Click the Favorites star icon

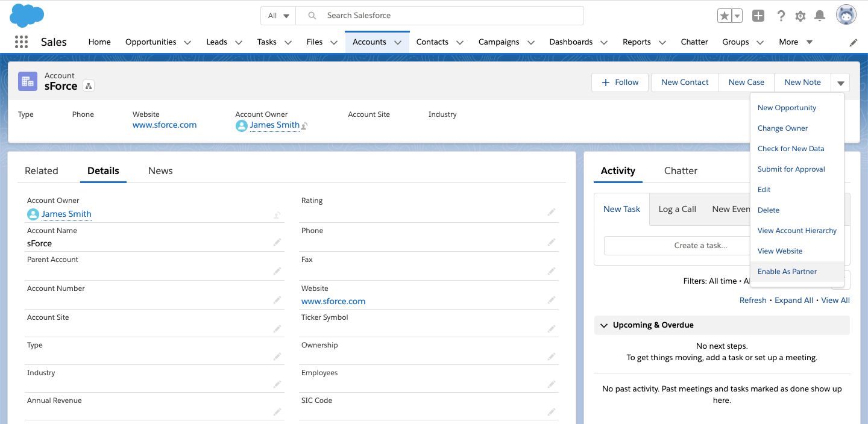724,16
